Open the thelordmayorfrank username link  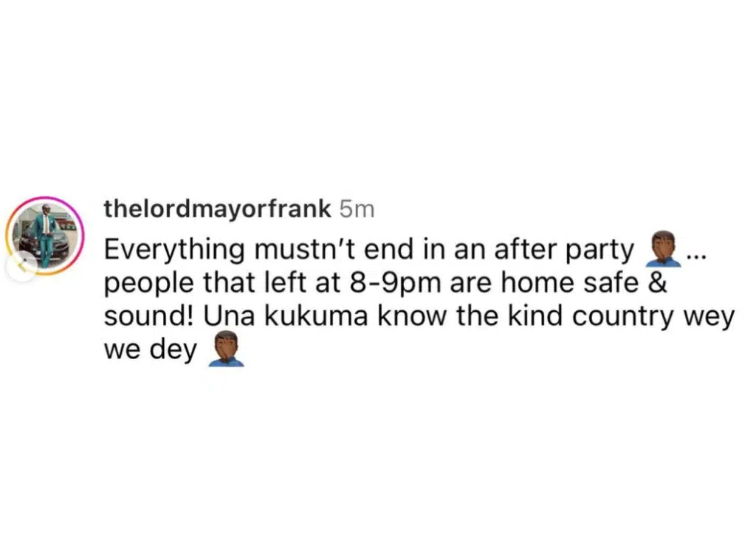[218, 209]
